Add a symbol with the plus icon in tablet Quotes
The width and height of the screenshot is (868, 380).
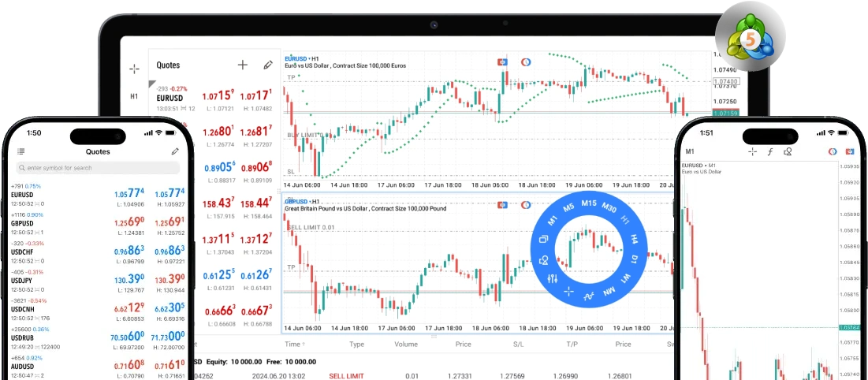[243, 65]
